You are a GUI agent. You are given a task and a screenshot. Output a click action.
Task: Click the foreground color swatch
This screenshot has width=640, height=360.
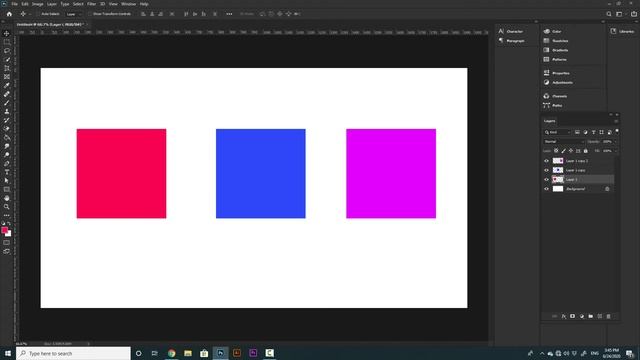[4, 231]
